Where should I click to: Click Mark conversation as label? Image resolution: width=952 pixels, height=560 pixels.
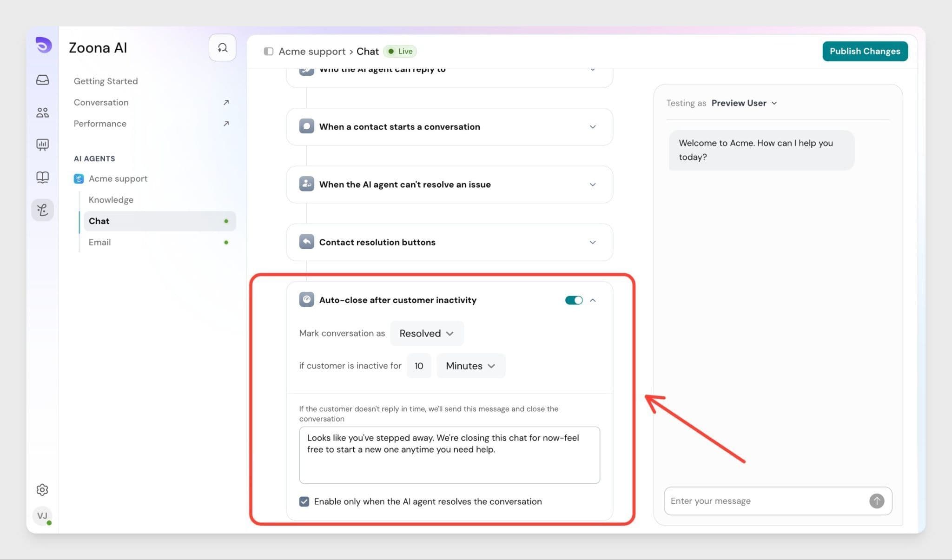342,333
